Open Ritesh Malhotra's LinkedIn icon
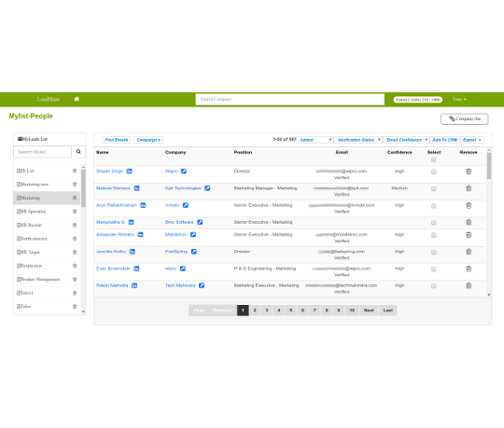This screenshot has height=428, width=504. tap(134, 285)
